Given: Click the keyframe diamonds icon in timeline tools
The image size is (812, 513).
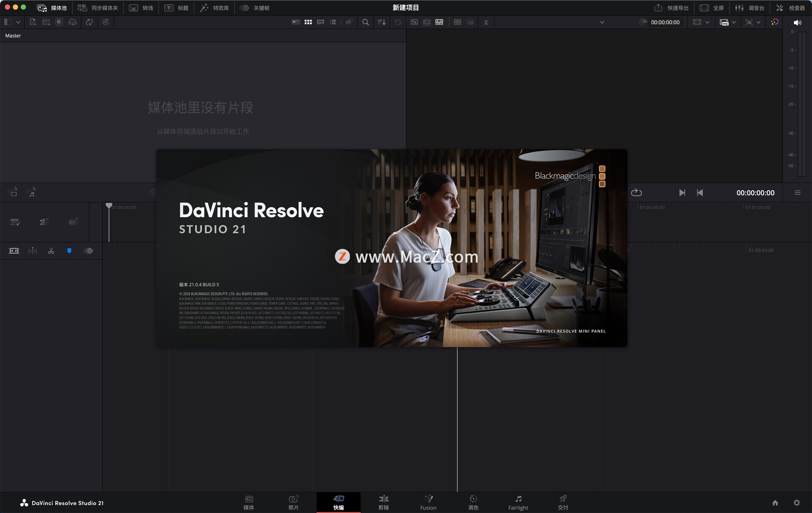Looking at the screenshot, I should coord(88,251).
